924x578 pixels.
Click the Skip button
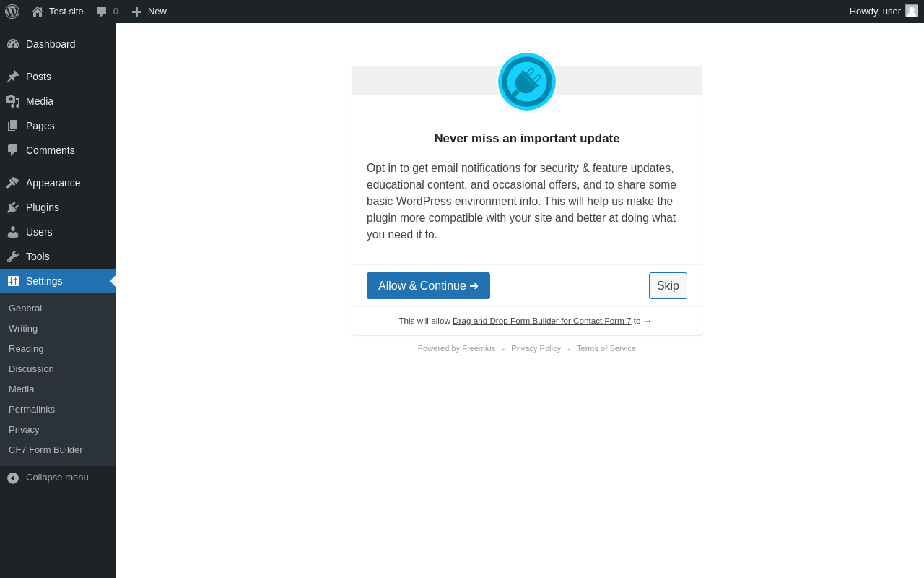(668, 286)
